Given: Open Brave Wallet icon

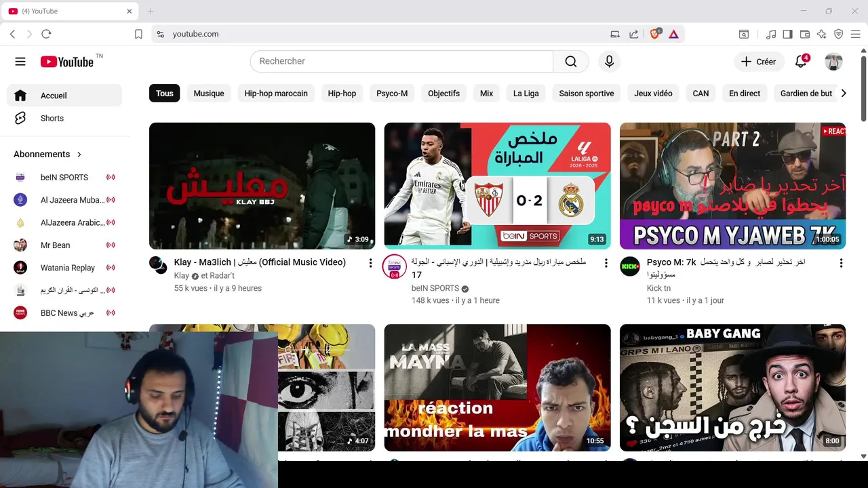Looking at the screenshot, I should [805, 34].
